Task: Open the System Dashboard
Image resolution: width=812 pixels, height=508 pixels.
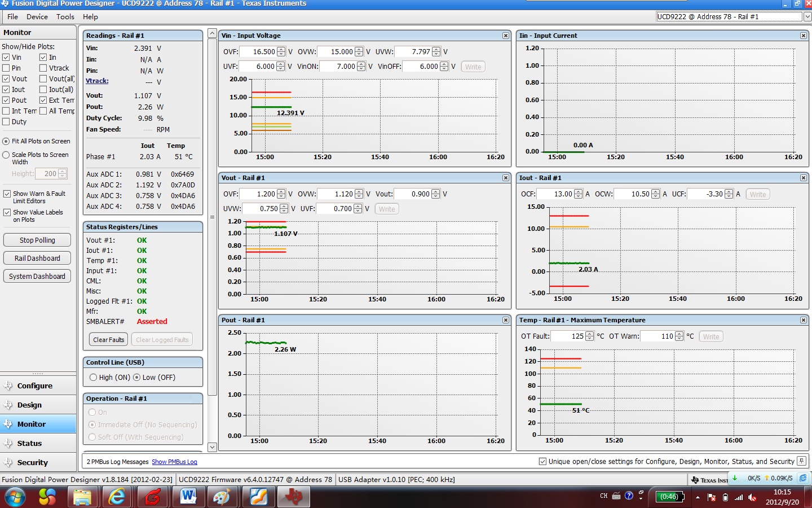Action: [x=37, y=276]
